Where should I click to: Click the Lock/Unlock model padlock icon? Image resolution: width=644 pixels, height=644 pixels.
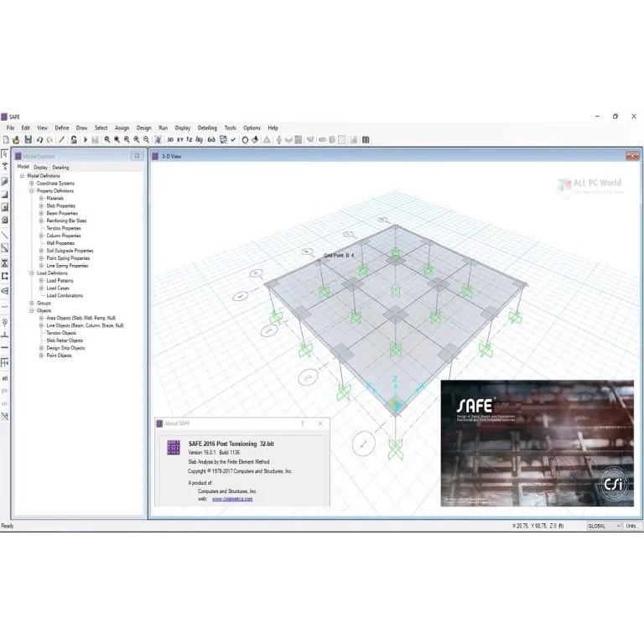coord(74,140)
